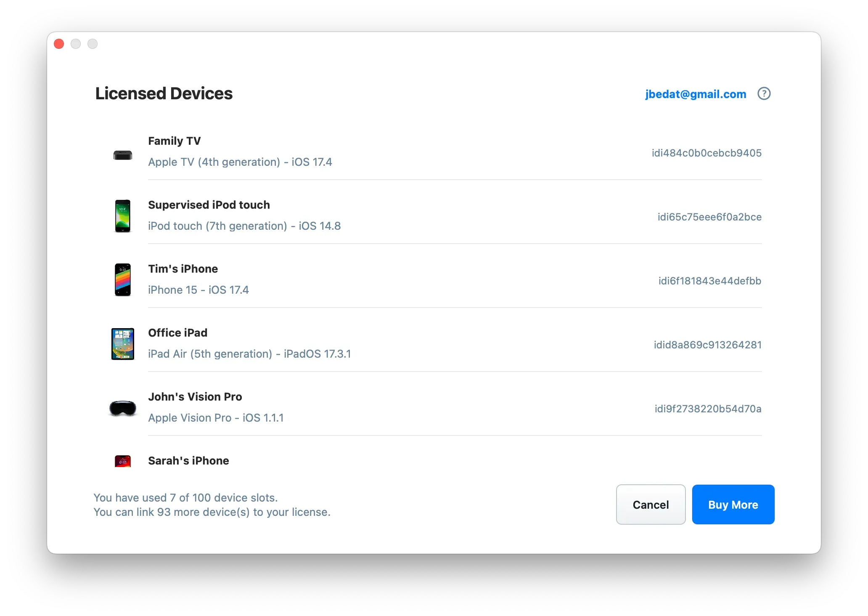Screen dimensions: 868x616
Task: Click the Vision Pro headset icon
Action: 123,408
